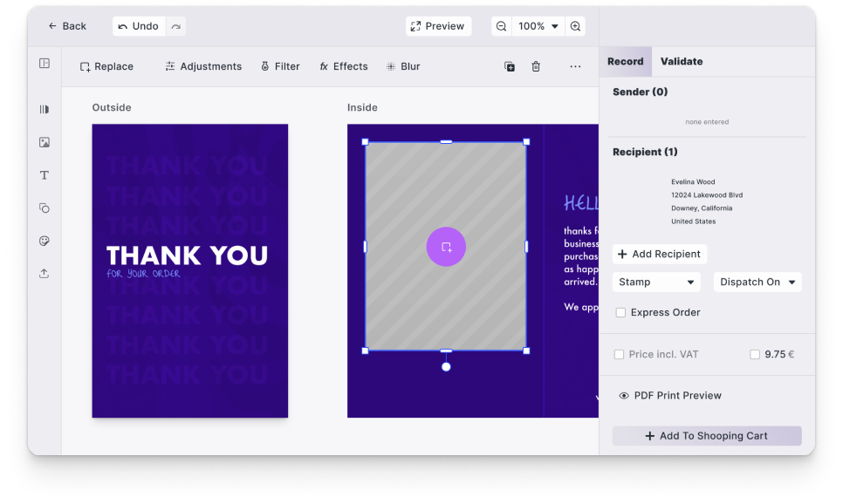Image resolution: width=843 pixels, height=504 pixels.
Task: Toggle the PDF Print Preview visibility
Action: [x=624, y=395]
